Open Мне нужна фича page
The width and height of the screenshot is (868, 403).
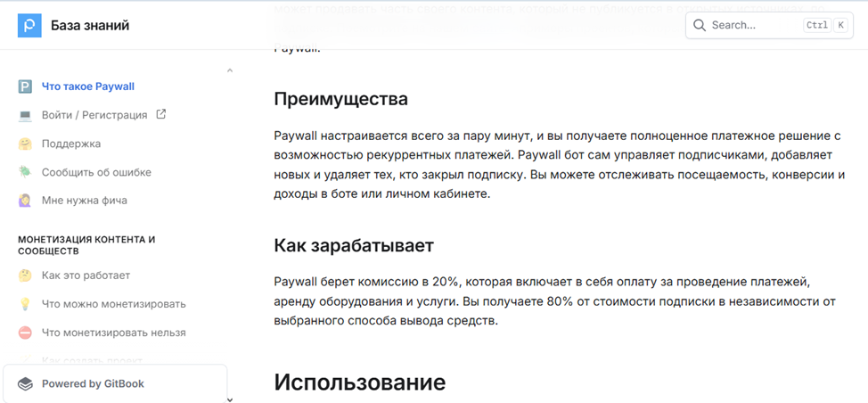(x=85, y=201)
